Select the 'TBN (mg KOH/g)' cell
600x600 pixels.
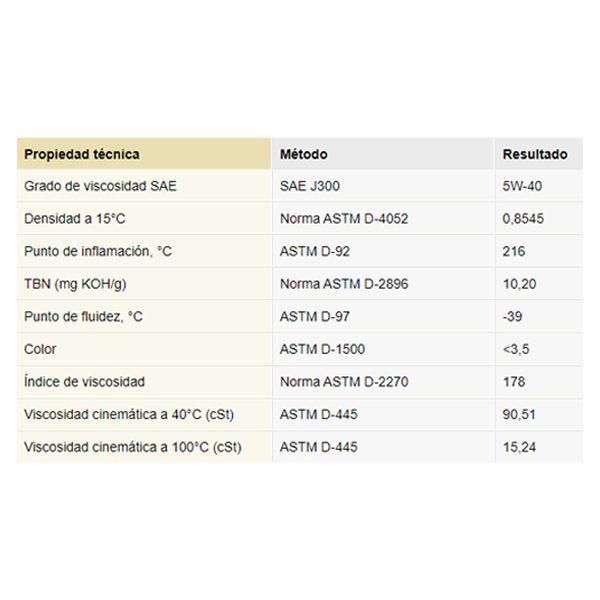pyautogui.click(x=74, y=284)
